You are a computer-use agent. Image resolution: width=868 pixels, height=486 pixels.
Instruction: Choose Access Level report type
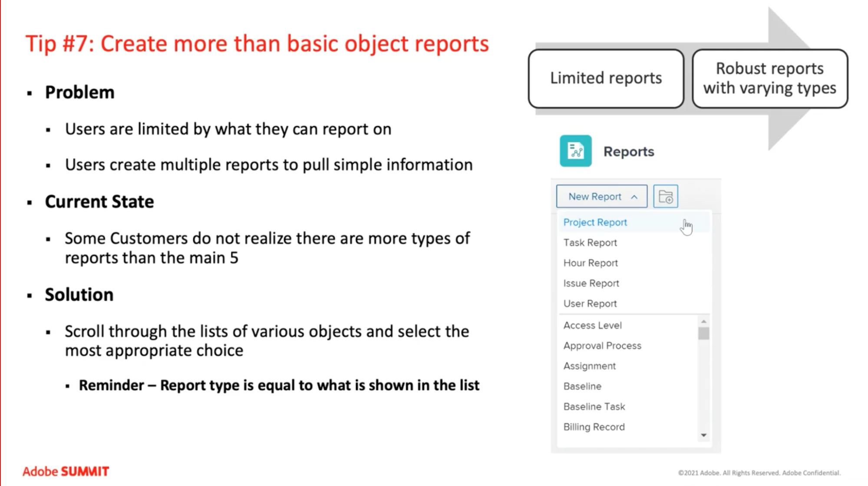tap(592, 325)
